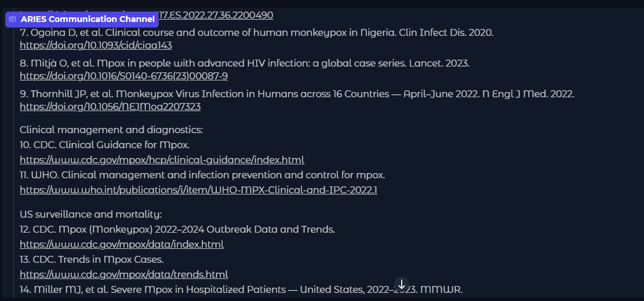Screen dimensions: 644x301
Task: Click the Thornhill et al. reference 9 text
Action: 297,93
